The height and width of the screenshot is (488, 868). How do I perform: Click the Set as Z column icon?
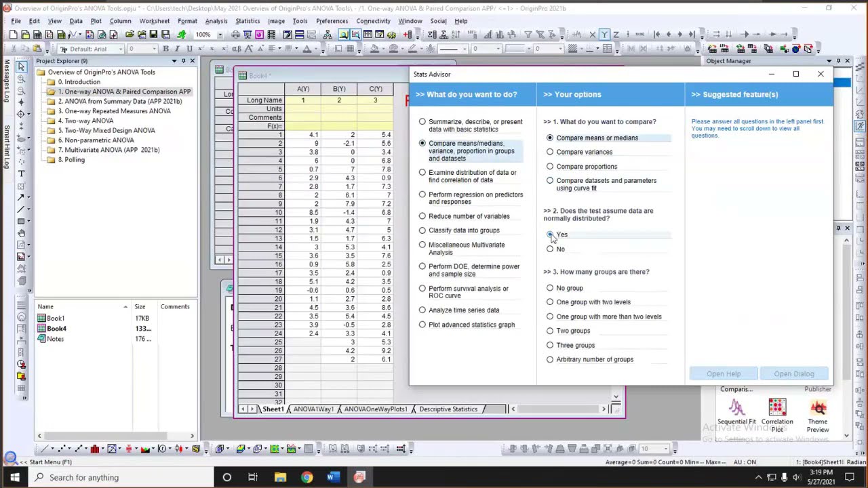615,35
